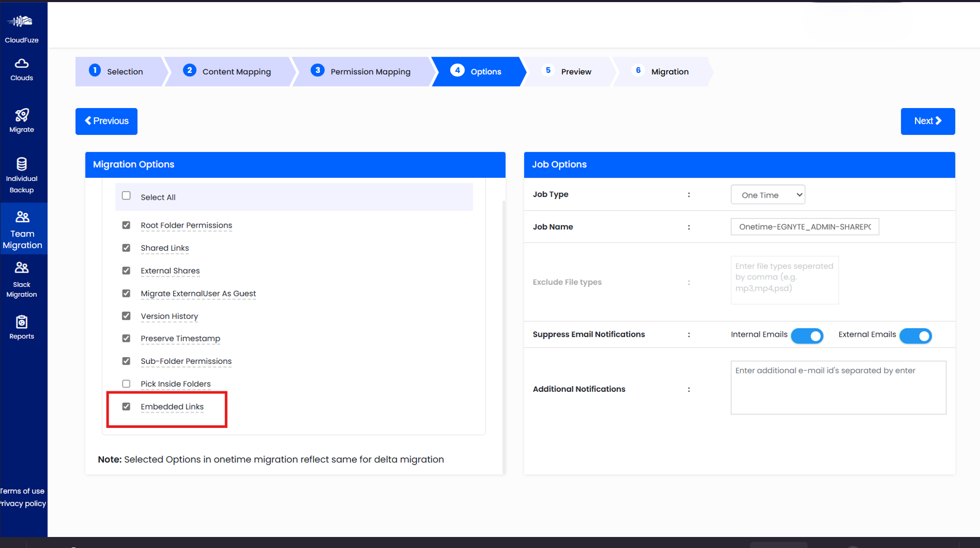Uncheck the Version History option
Screen dimensions: 980x548
pos(126,315)
